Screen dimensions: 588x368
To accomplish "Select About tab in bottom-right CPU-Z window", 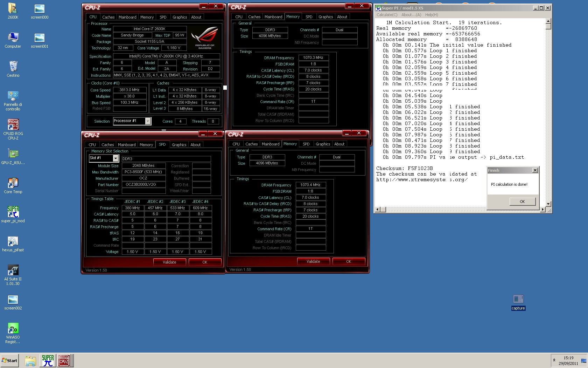I will click(339, 144).
